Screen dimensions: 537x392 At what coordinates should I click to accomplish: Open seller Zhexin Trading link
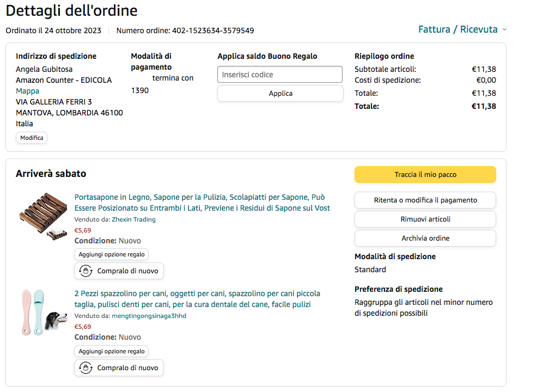point(133,219)
